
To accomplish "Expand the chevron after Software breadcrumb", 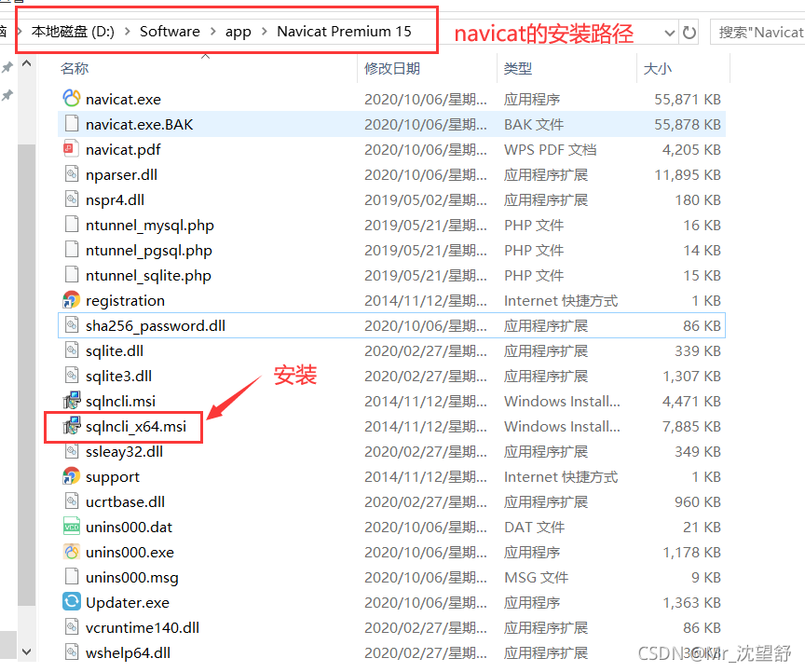I will click(212, 32).
